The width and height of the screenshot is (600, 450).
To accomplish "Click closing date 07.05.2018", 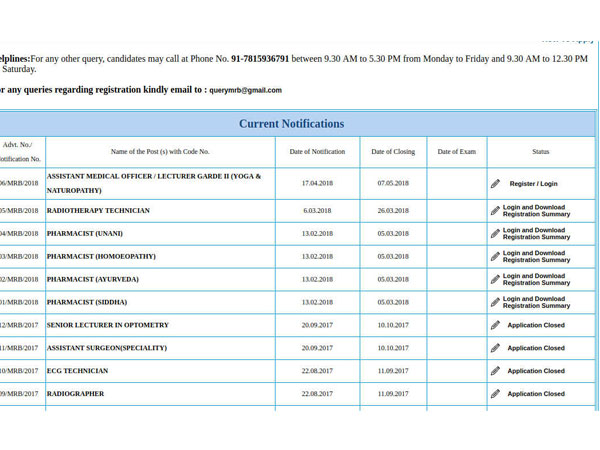I will [x=393, y=183].
